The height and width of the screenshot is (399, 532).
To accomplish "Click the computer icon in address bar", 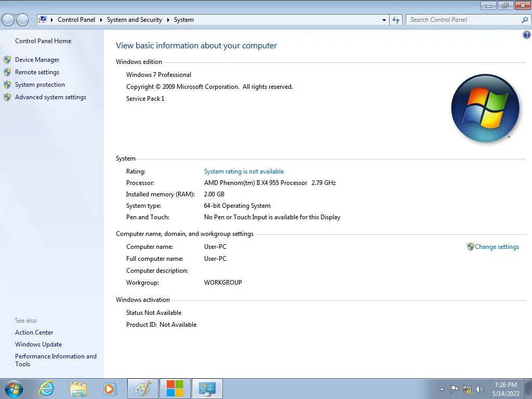I will point(43,20).
